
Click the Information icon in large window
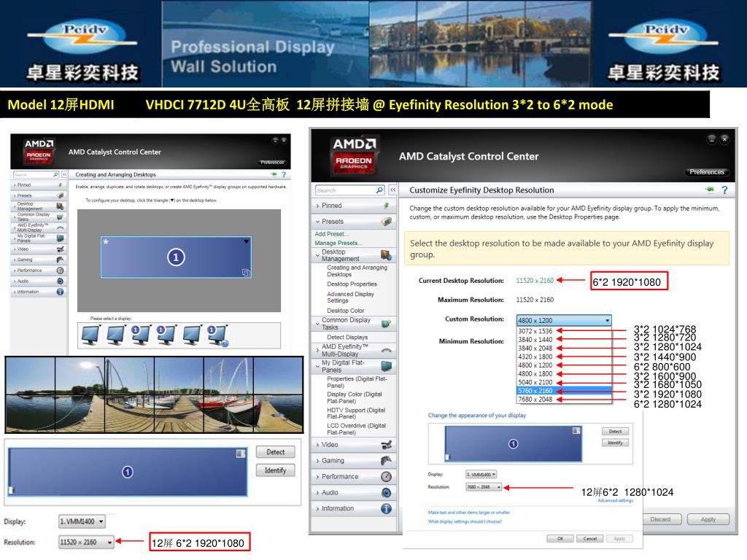(387, 508)
